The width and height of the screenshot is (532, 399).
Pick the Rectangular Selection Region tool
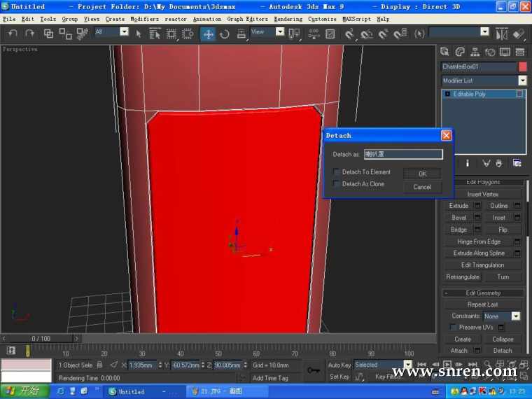[171, 34]
